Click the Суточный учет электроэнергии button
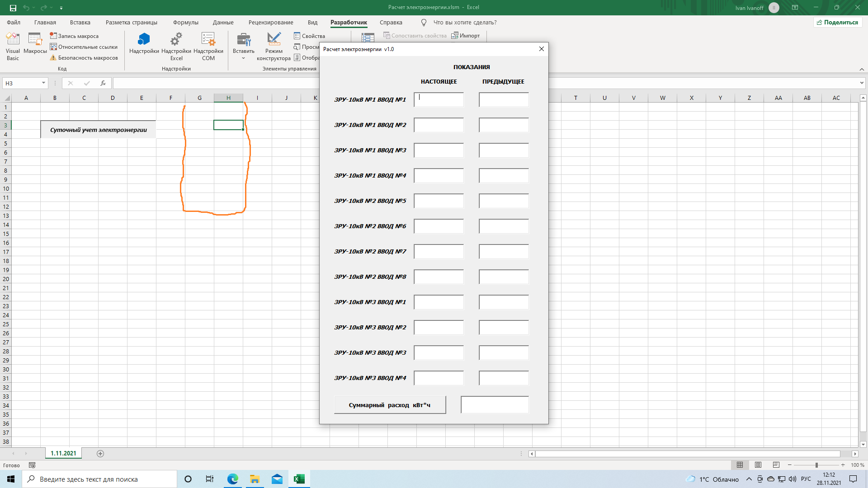This screenshot has width=868, height=488. [98, 130]
